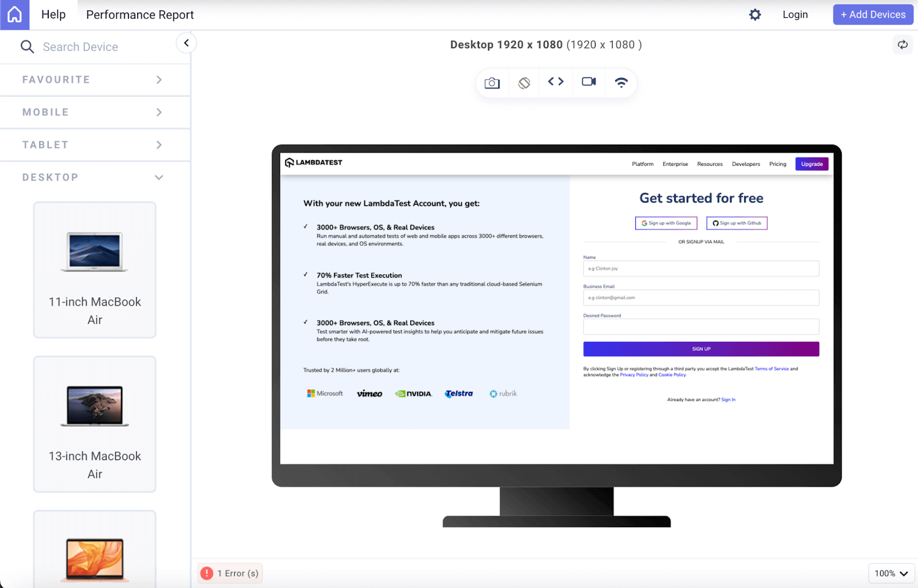Go home using the house icon
The width and height of the screenshot is (918, 588).
(x=14, y=14)
